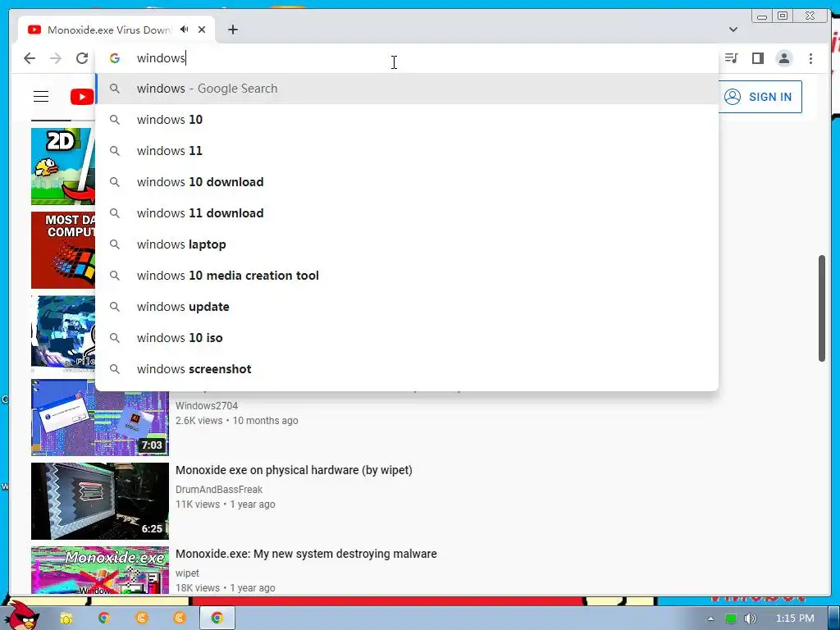Open 'Monoxide exe on physical hardware' title
The height and width of the screenshot is (630, 840).
[x=294, y=470]
